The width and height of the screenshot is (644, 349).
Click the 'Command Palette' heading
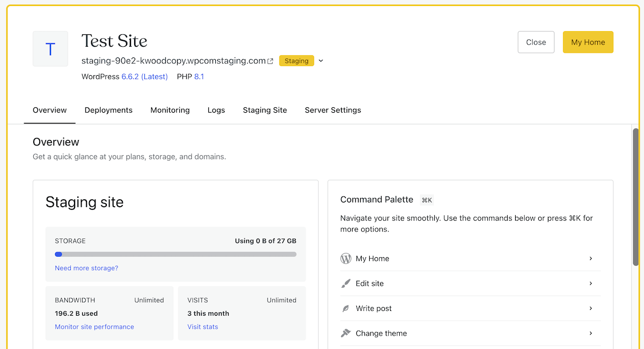tap(377, 200)
